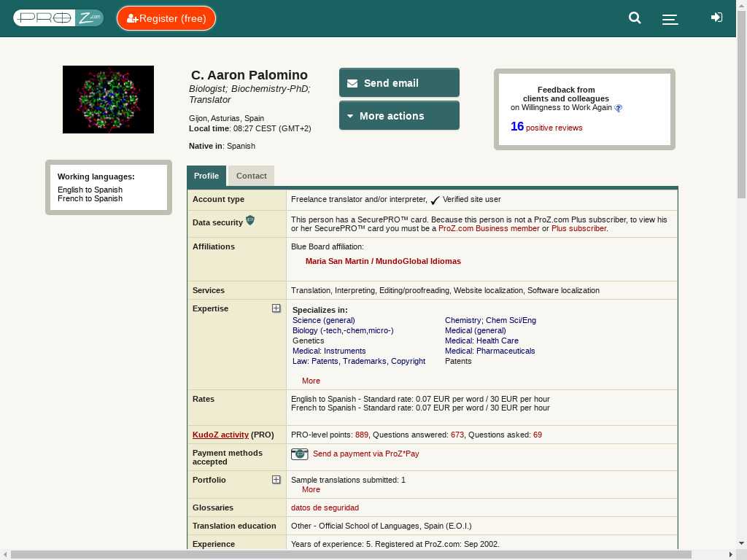
Task: Click the 69 questions asked link
Action: coord(538,435)
